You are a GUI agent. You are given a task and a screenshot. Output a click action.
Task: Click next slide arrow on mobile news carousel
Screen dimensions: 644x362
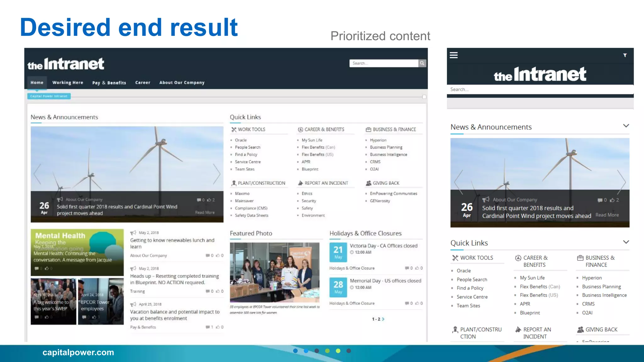coord(621,182)
